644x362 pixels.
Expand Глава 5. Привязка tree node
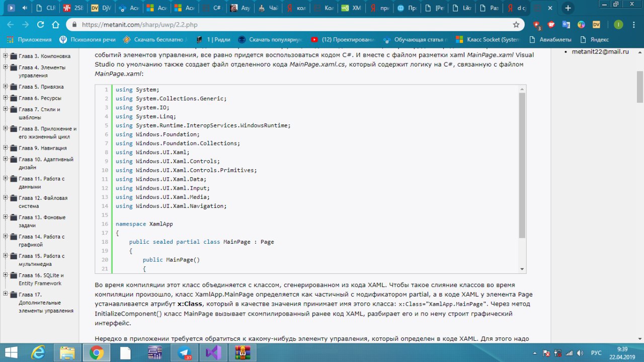point(6,87)
